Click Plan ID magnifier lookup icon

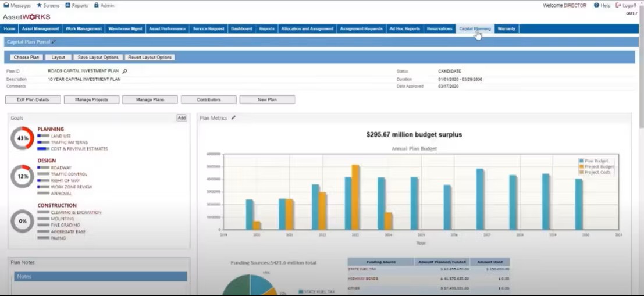coord(125,71)
